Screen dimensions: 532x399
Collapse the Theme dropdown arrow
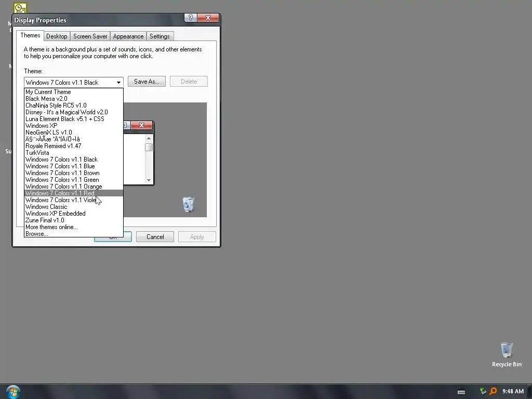tap(118, 83)
